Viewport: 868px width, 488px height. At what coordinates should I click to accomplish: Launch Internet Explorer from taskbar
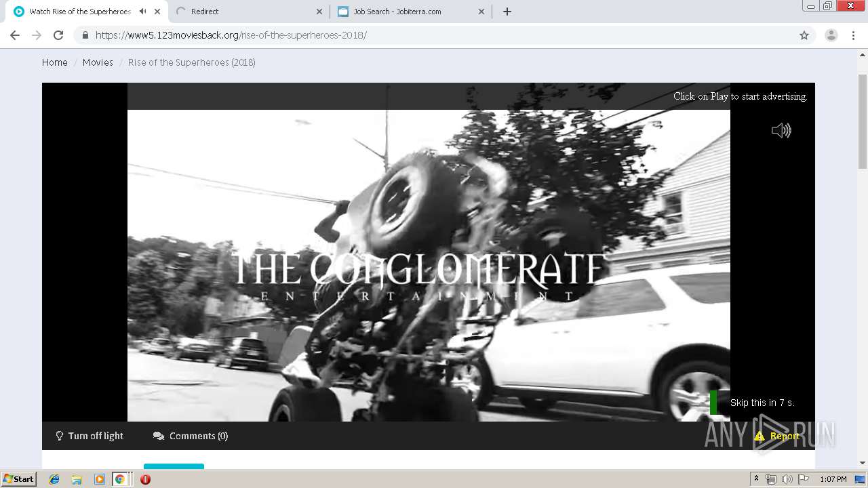click(54, 479)
